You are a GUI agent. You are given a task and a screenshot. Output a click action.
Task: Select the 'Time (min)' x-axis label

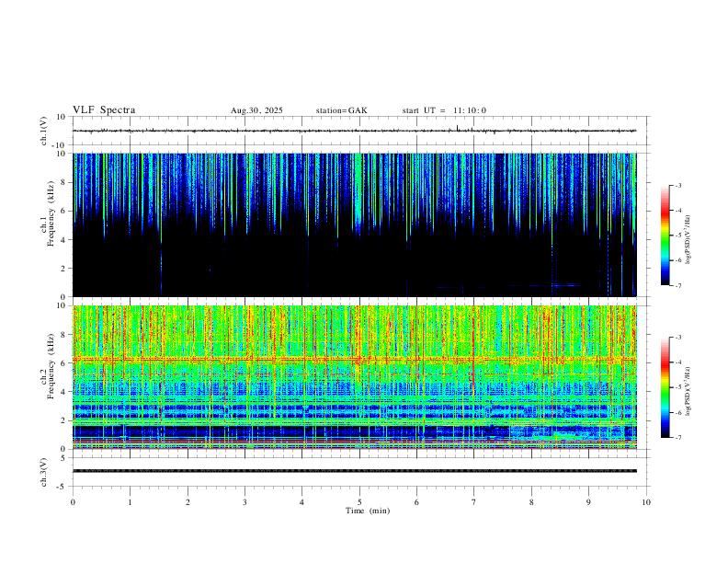point(368,511)
